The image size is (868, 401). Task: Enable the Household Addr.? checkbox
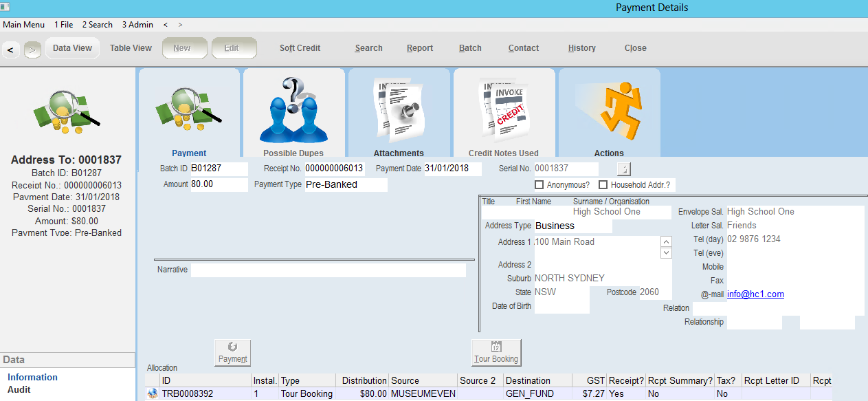point(603,185)
